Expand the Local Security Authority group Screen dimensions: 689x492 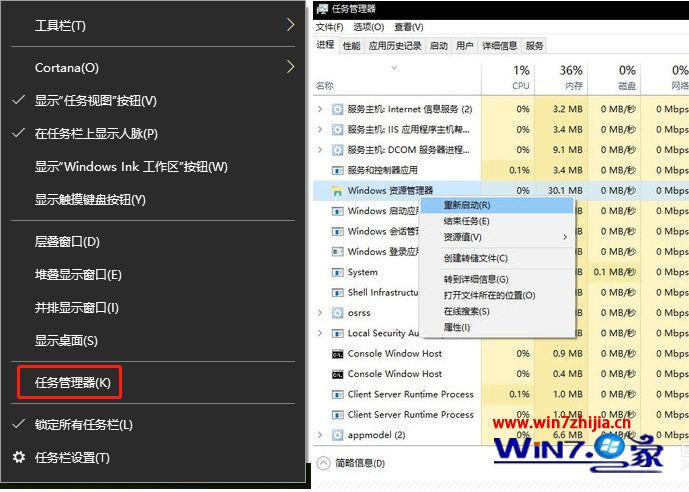(320, 333)
